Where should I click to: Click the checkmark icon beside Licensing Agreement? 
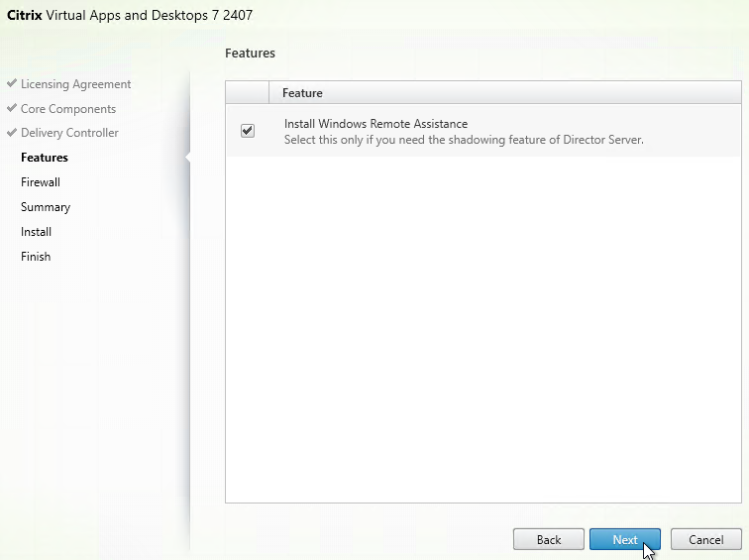point(12,84)
